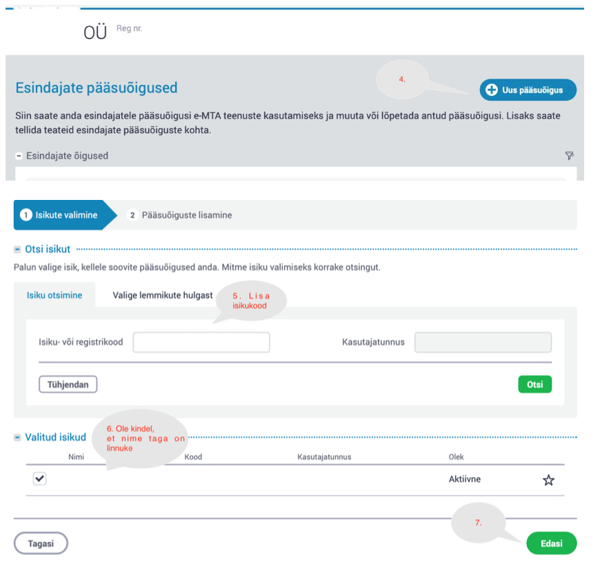Clear the form with Tühjendan

tap(68, 384)
